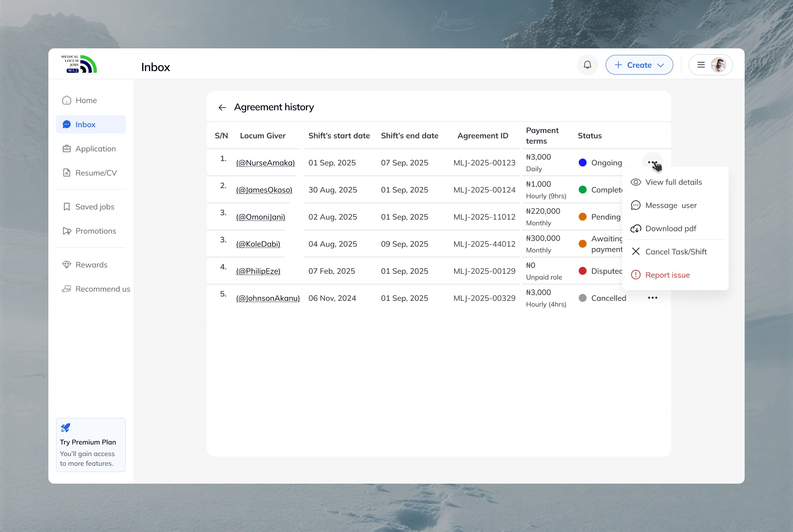
Task: Open @KoleDabi profile link
Action: click(x=258, y=244)
